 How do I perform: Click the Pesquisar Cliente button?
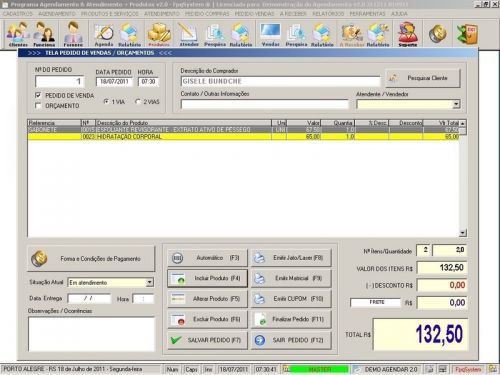pyautogui.click(x=423, y=78)
